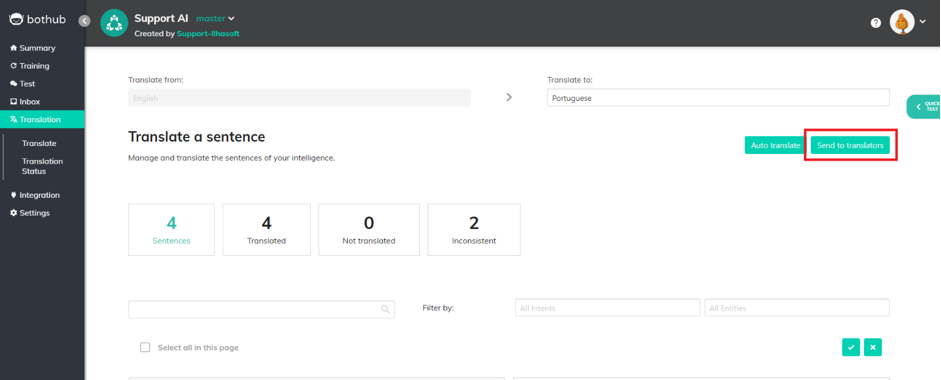This screenshot has width=941, height=380.
Task: Select the 4 Translated card
Action: coord(266,230)
